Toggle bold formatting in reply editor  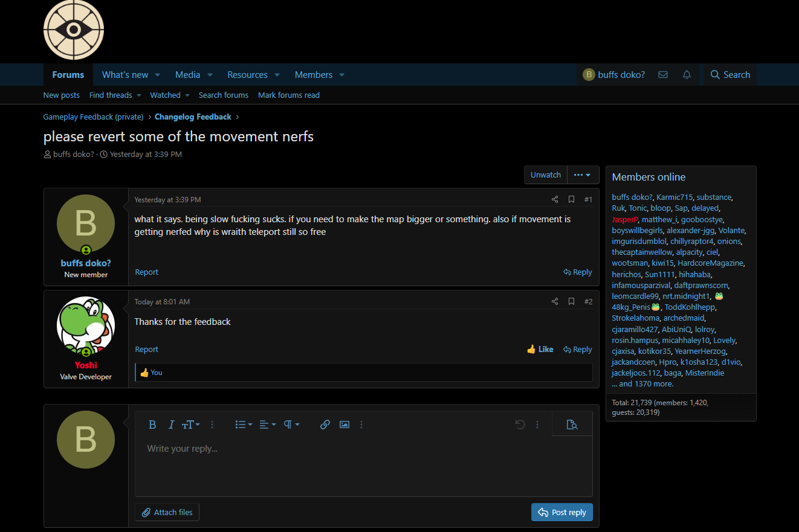[x=152, y=425]
